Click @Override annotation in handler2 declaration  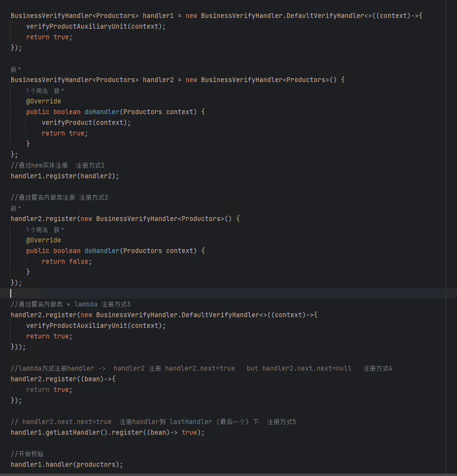(44, 101)
